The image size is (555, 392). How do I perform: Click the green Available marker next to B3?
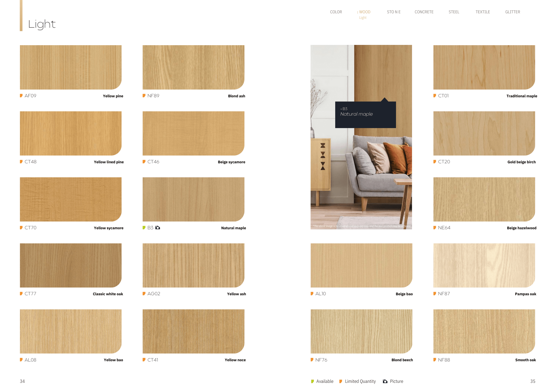point(144,228)
